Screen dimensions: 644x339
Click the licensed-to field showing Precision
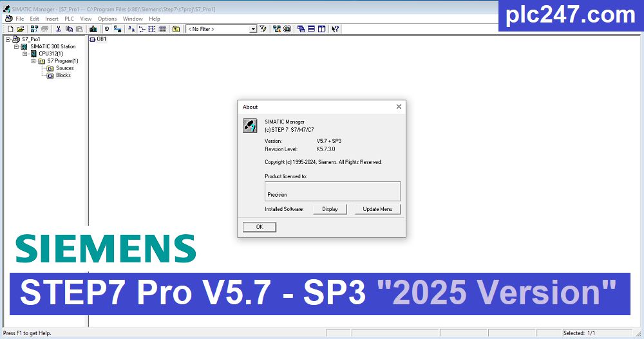click(x=333, y=191)
